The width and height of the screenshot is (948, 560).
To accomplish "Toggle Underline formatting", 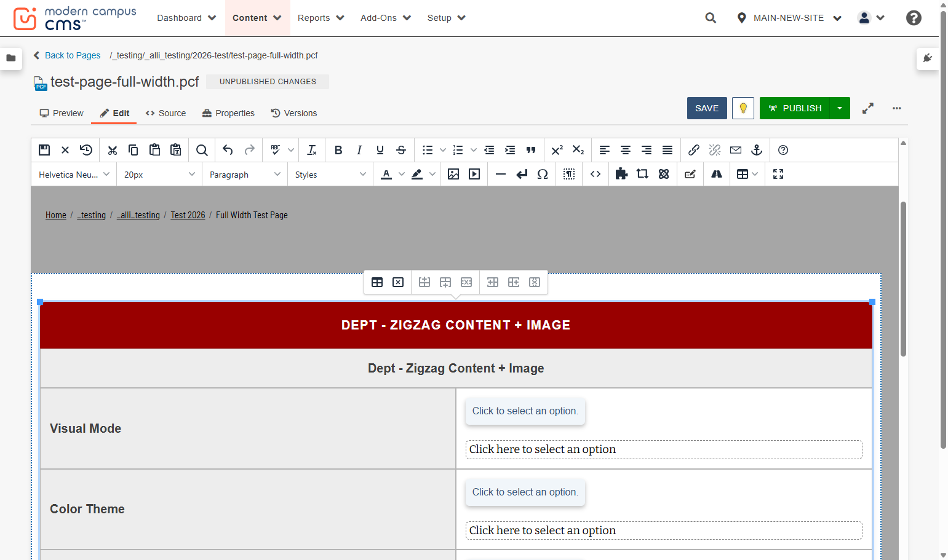I will point(380,150).
